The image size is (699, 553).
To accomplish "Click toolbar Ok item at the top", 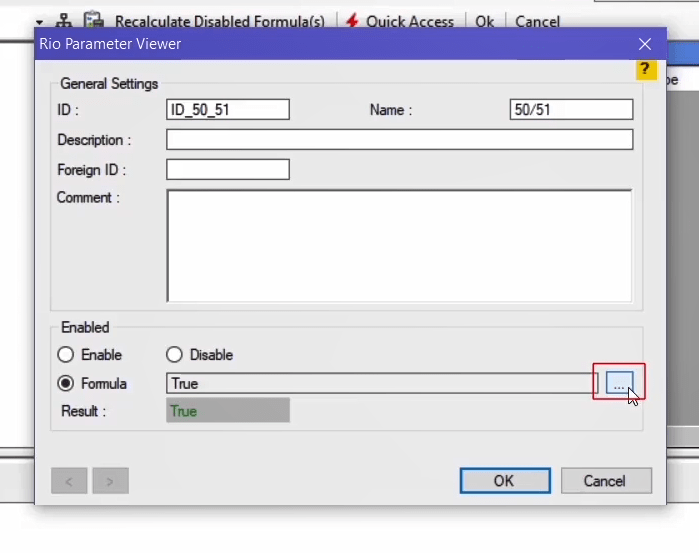I will [x=484, y=21].
